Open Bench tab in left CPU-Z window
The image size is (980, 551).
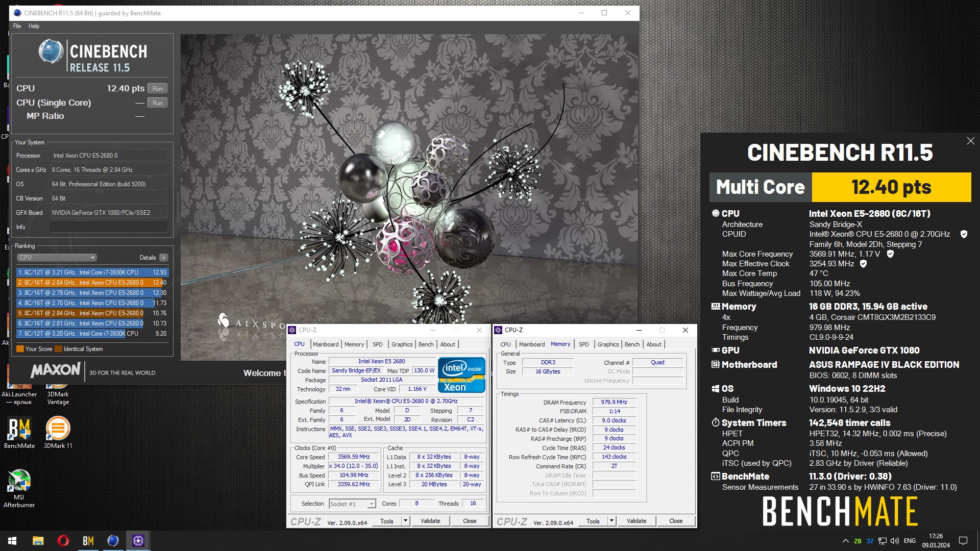(426, 344)
